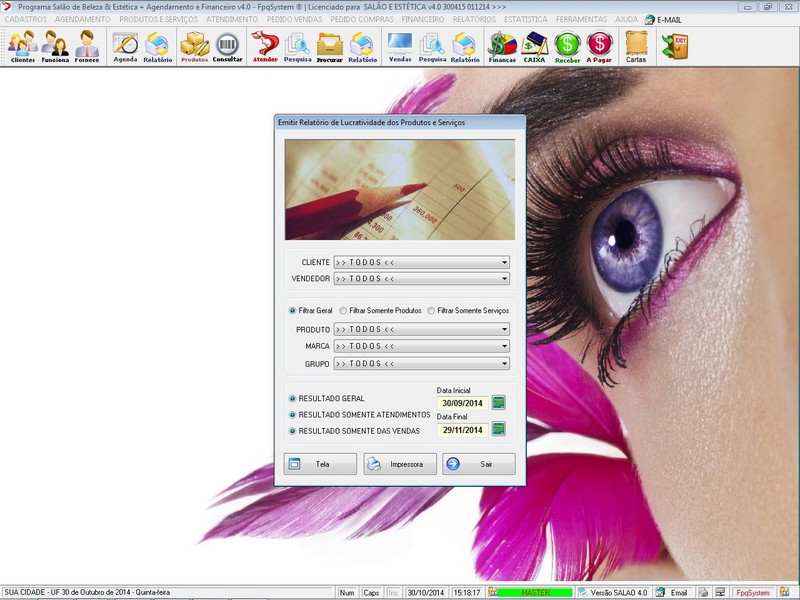This screenshot has width=800, height=600.
Task: Click the 30/10/2014 date in status bar
Action: [x=426, y=592]
